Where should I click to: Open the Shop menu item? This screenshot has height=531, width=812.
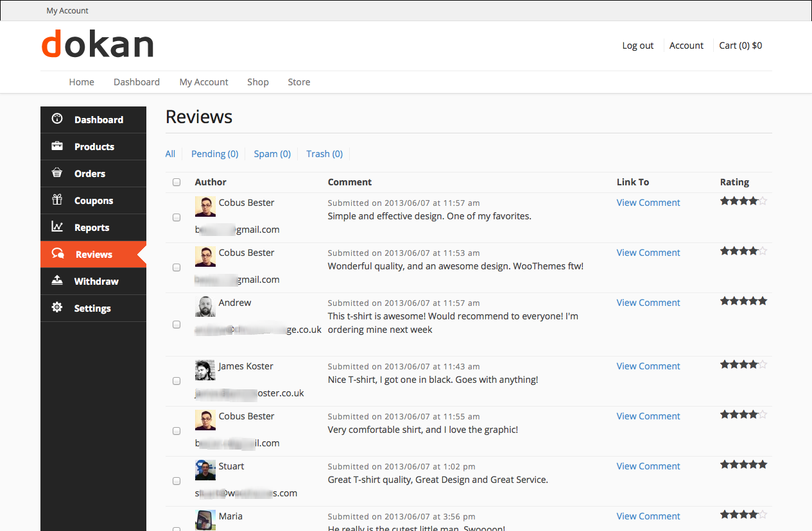point(258,82)
